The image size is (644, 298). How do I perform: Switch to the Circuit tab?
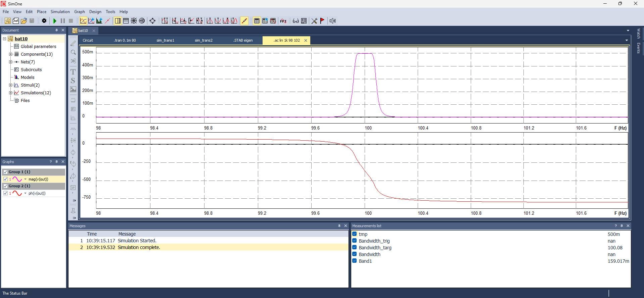tap(88, 40)
